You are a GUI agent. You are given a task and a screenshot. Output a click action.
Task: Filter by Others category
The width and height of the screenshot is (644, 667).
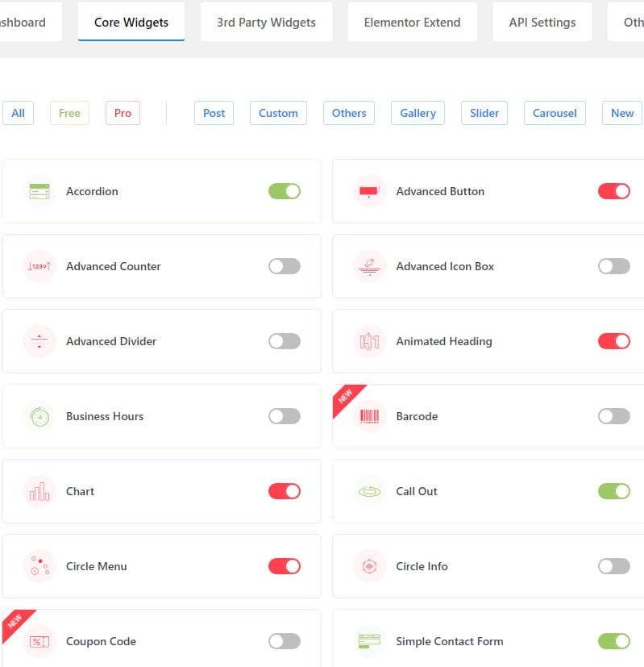pyautogui.click(x=349, y=113)
